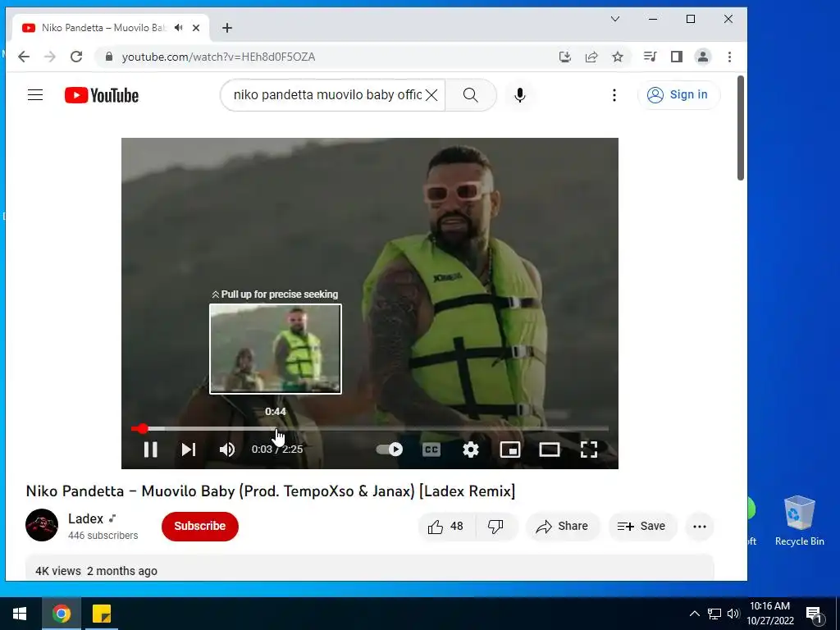Open taskbar clock showing 10:16 AM
The height and width of the screenshot is (630, 840).
tap(769, 614)
